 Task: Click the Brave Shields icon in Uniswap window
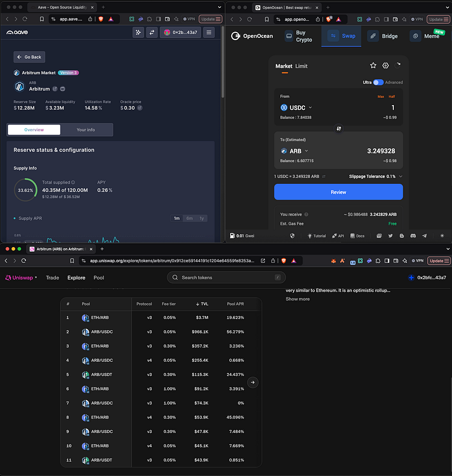[284, 261]
